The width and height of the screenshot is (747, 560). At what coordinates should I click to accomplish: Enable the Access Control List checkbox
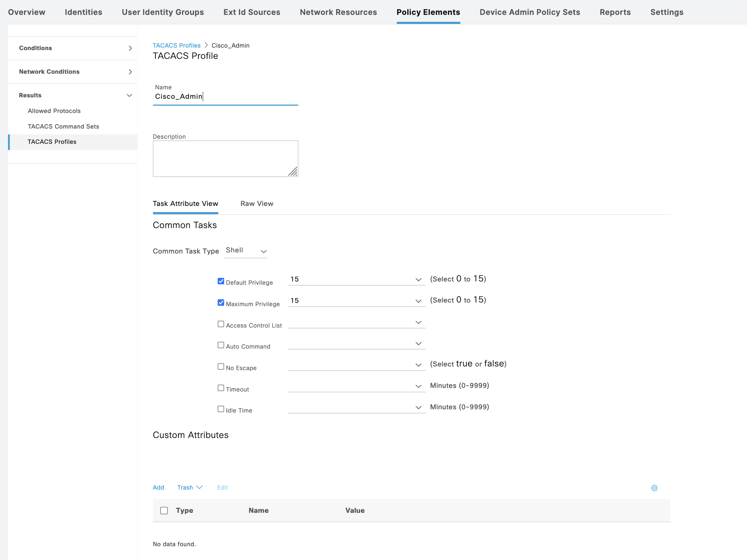[x=221, y=324]
